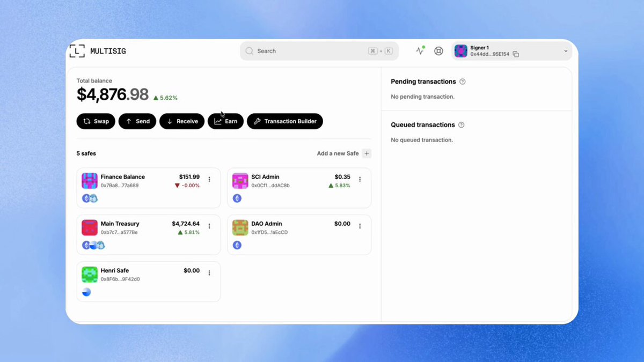This screenshot has width=644, height=362.
Task: Click the Add a new Safe link
Action: 338,153
